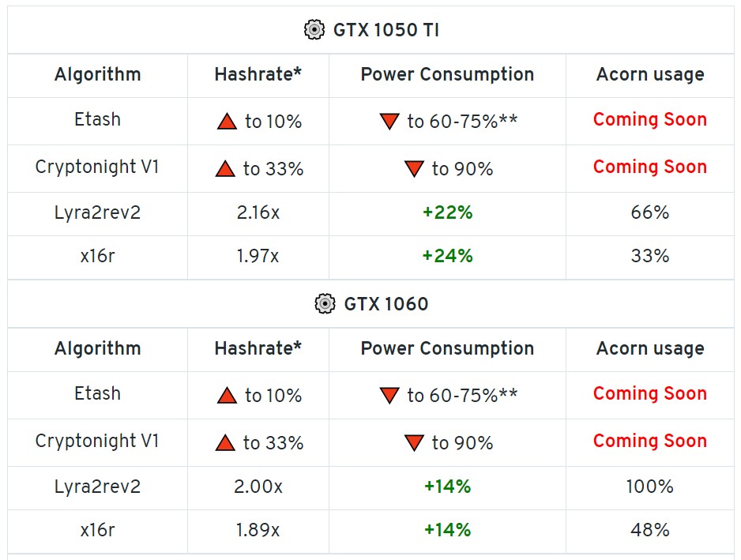Screen dimensions: 741x560
Task: Click the up triangle in GTX 1050 TI Etash hashrate
Action: [227, 122]
